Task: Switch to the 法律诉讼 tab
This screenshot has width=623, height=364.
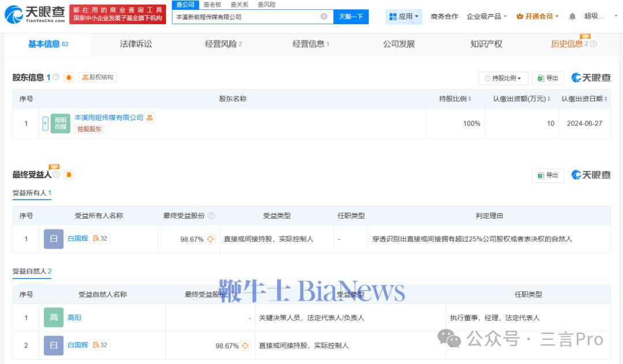Action: click(x=136, y=44)
